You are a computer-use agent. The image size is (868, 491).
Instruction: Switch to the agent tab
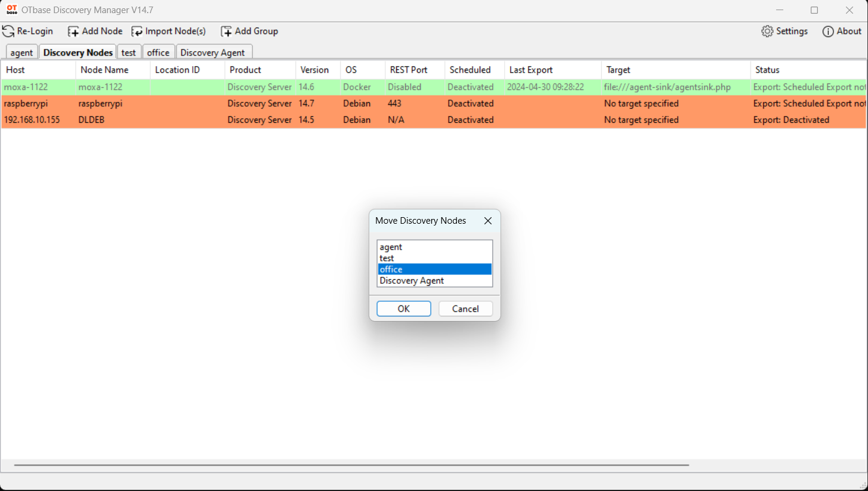[22, 53]
